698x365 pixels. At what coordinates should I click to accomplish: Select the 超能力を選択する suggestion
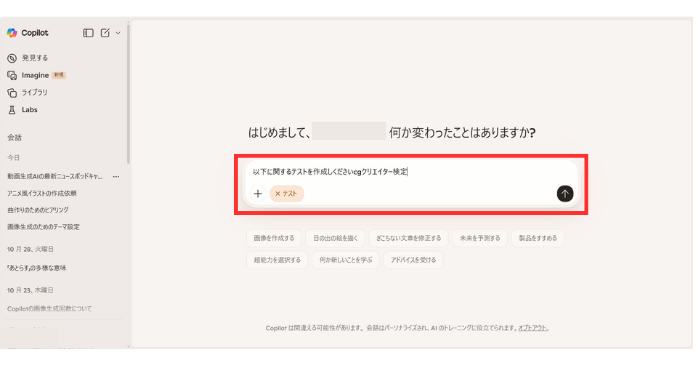(277, 260)
